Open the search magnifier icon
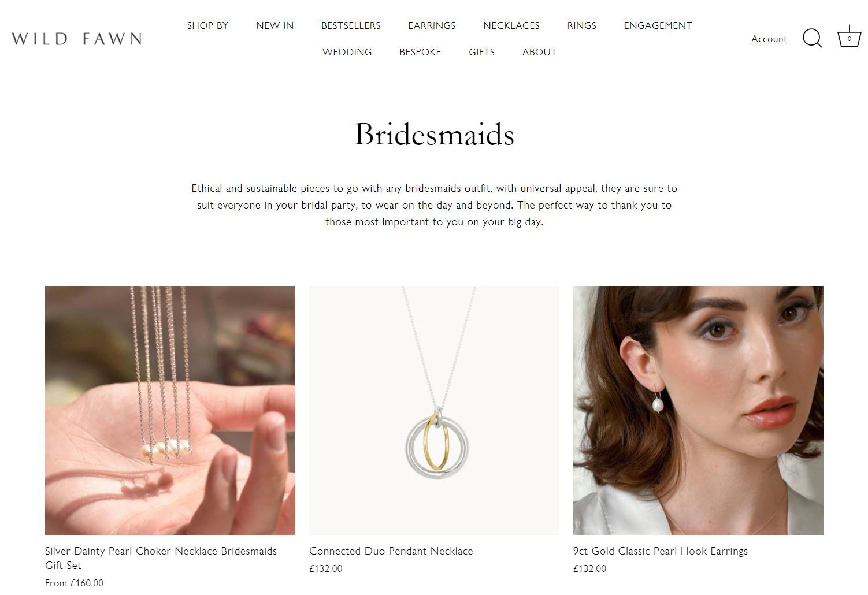 [x=812, y=39]
